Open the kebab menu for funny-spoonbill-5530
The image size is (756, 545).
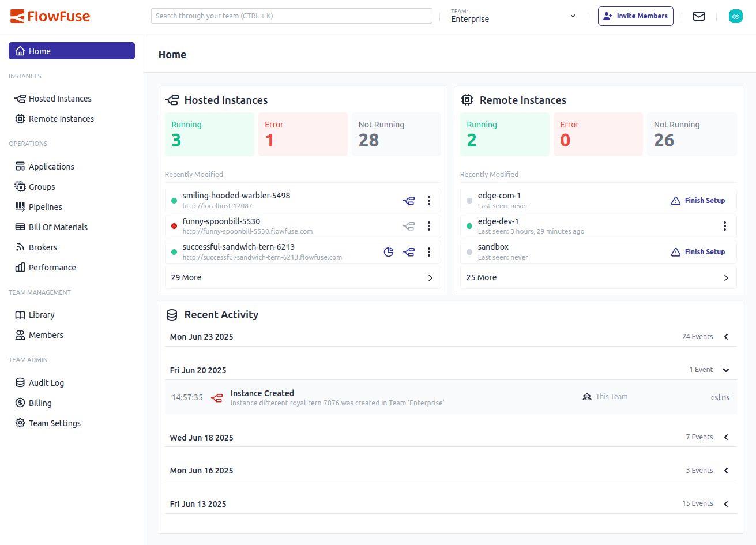[429, 226]
